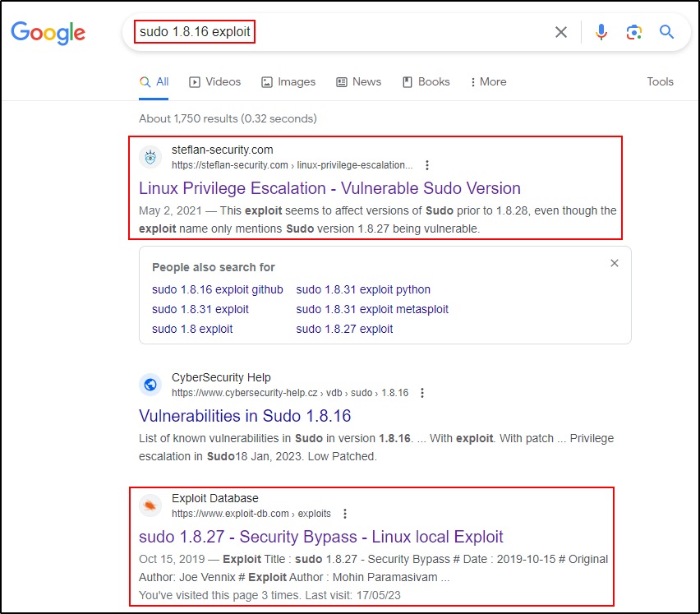Open three-dot menu for Exploit Database result
700x614 pixels.
pos(345,514)
